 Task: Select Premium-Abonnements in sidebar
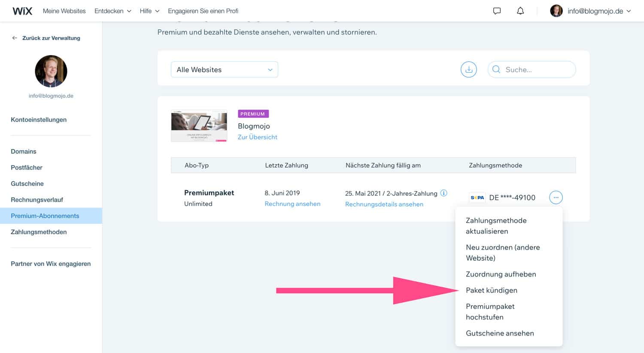click(51, 216)
